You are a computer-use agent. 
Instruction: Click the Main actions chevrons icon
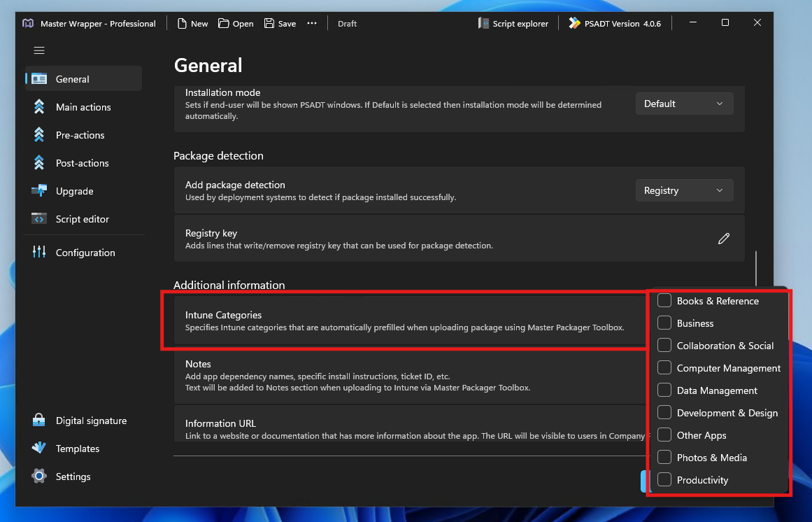click(39, 106)
